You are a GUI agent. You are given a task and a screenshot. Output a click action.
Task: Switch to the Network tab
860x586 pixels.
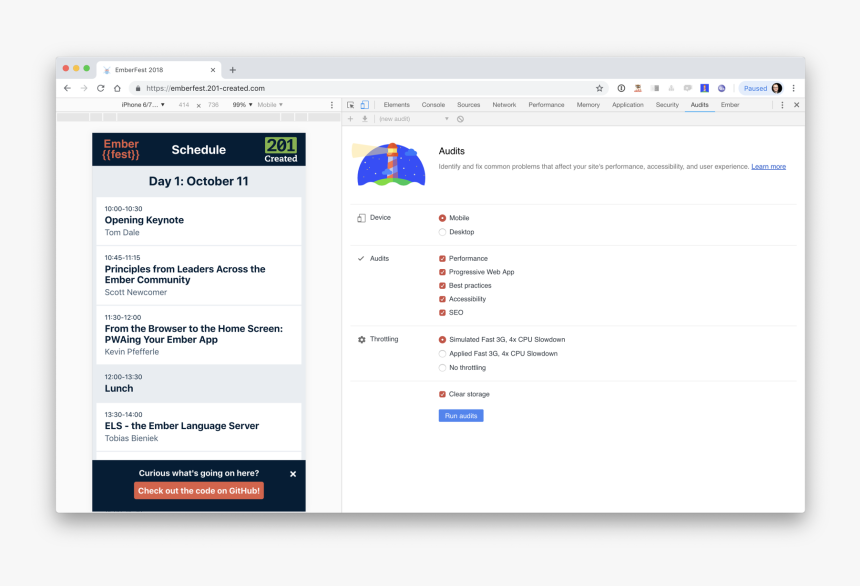[x=504, y=105]
